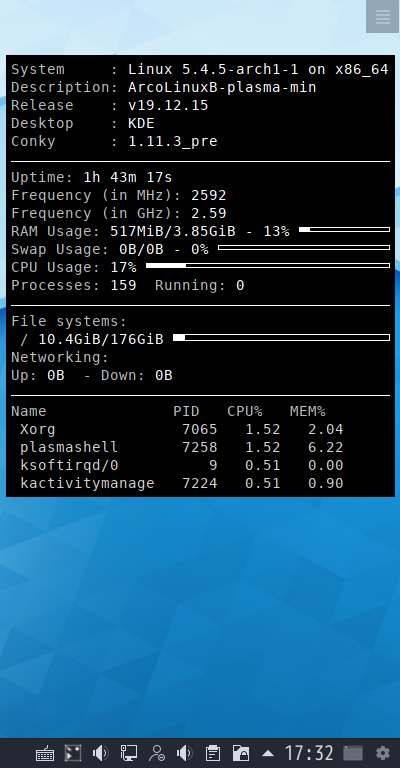The image size is (400, 768).
Task: Open the clipboard tray icon
Action: 212,753
